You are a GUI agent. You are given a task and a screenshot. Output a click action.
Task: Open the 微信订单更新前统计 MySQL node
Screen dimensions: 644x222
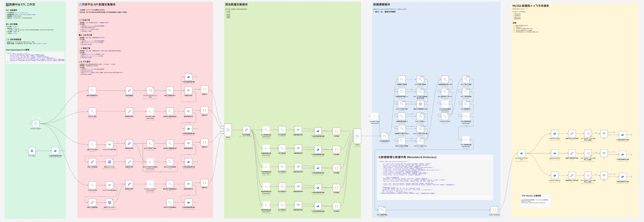(92, 91)
